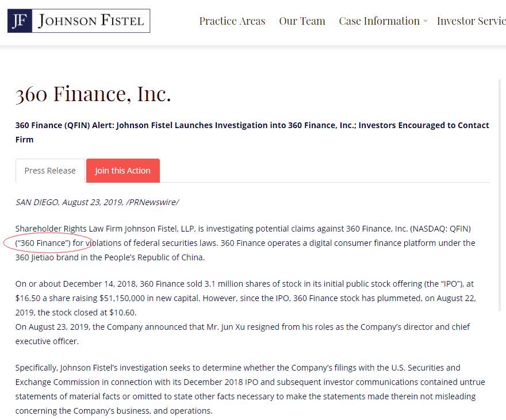Viewport: 506px width, 420px height.
Task: Expand the Case Information dropdown chevron
Action: [x=425, y=21]
